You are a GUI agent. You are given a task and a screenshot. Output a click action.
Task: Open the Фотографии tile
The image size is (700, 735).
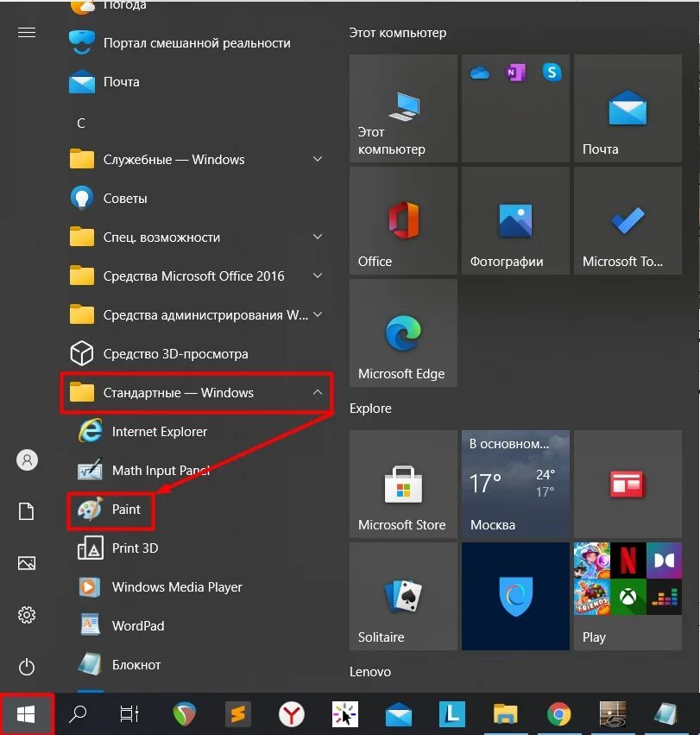515,221
